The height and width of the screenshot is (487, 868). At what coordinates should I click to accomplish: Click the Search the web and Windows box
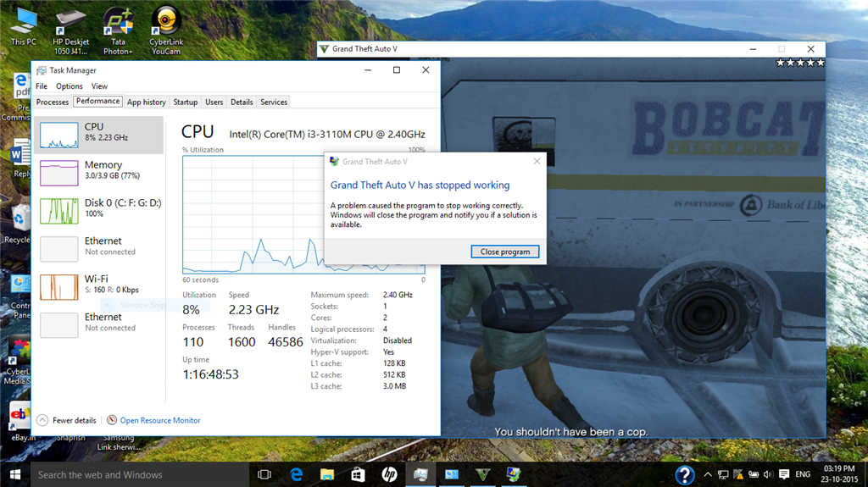click(140, 475)
